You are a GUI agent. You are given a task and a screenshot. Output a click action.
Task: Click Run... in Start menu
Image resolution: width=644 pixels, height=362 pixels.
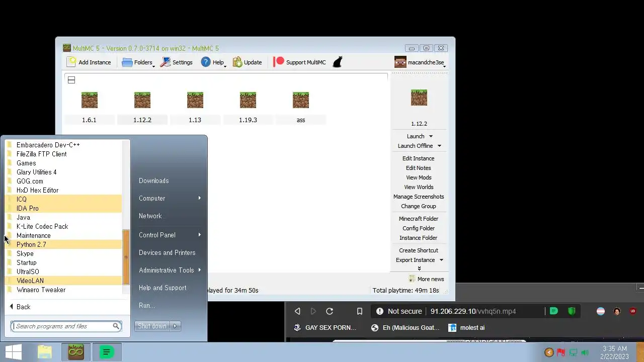tap(147, 305)
